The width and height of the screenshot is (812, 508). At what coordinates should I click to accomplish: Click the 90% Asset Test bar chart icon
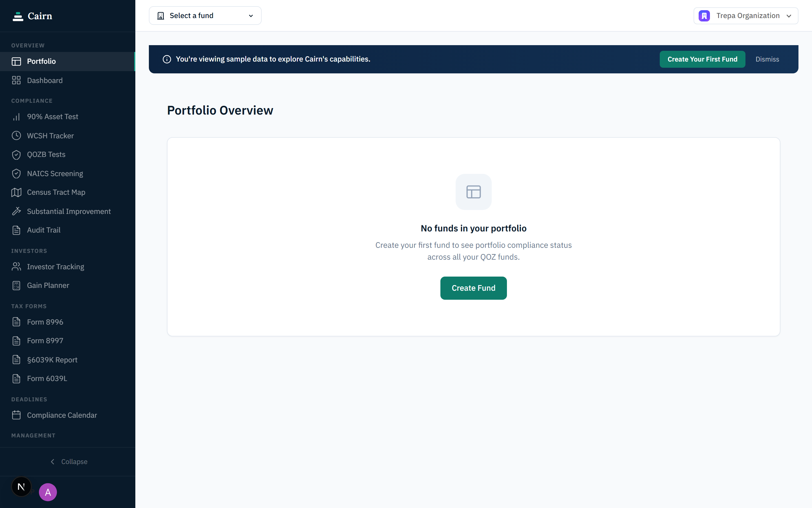pos(16,117)
